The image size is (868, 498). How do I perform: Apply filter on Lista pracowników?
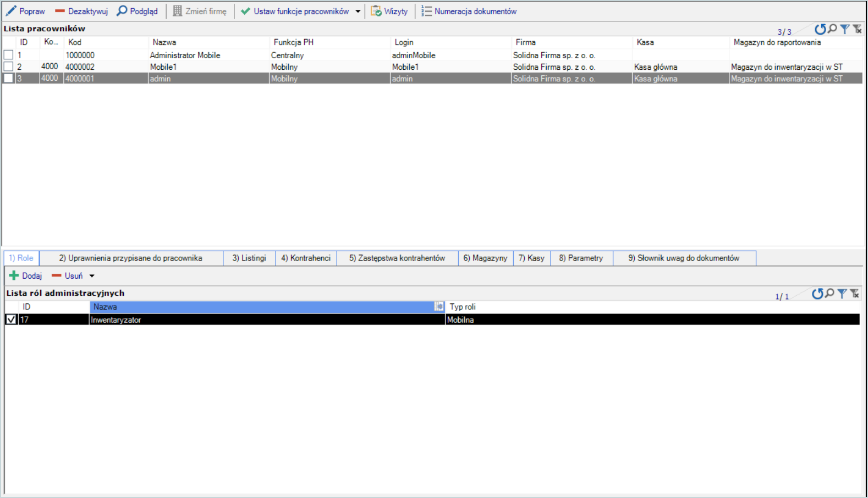(x=844, y=29)
